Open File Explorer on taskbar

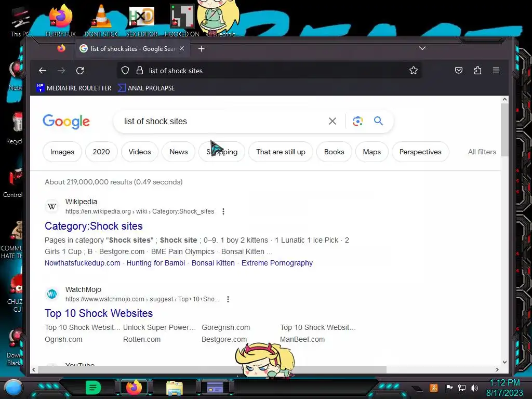click(175, 388)
